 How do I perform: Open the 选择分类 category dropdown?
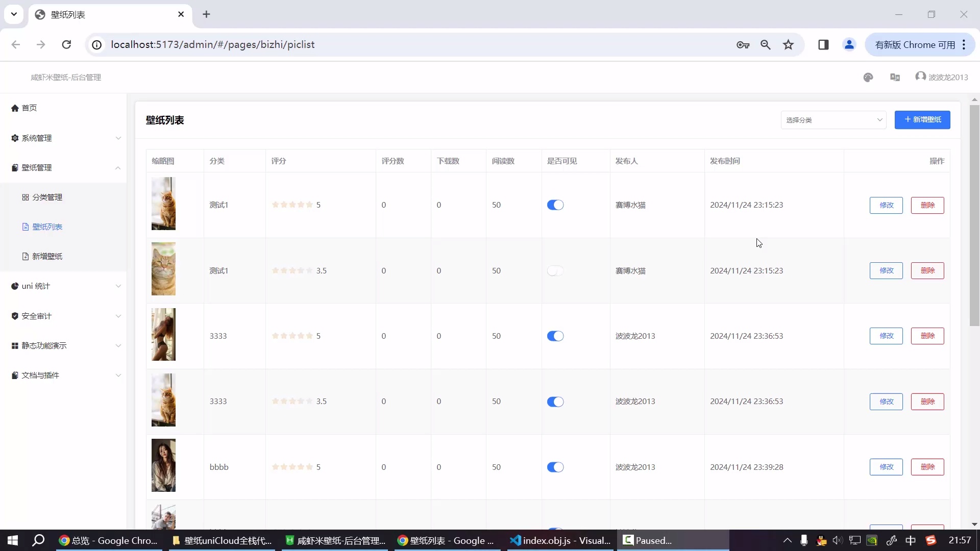(x=833, y=120)
